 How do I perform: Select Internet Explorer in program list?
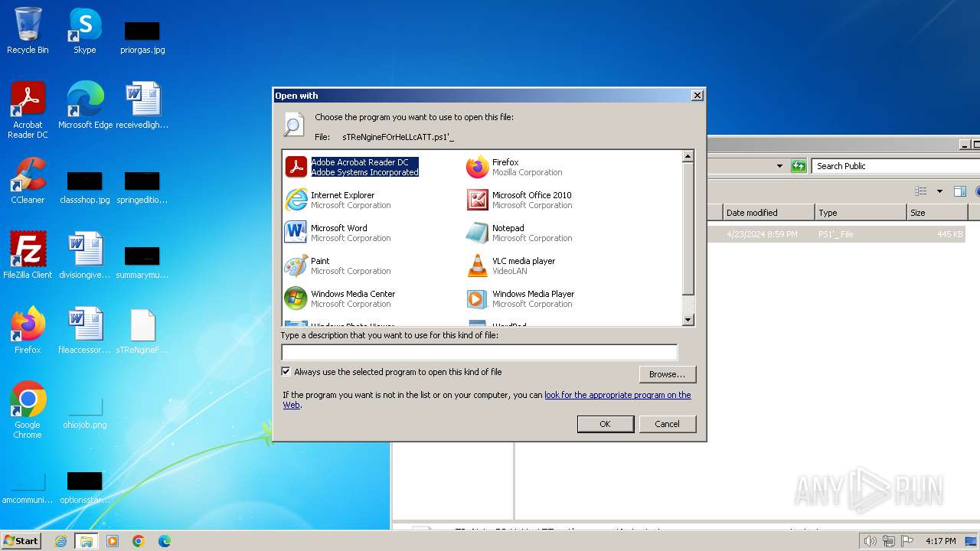tap(338, 200)
